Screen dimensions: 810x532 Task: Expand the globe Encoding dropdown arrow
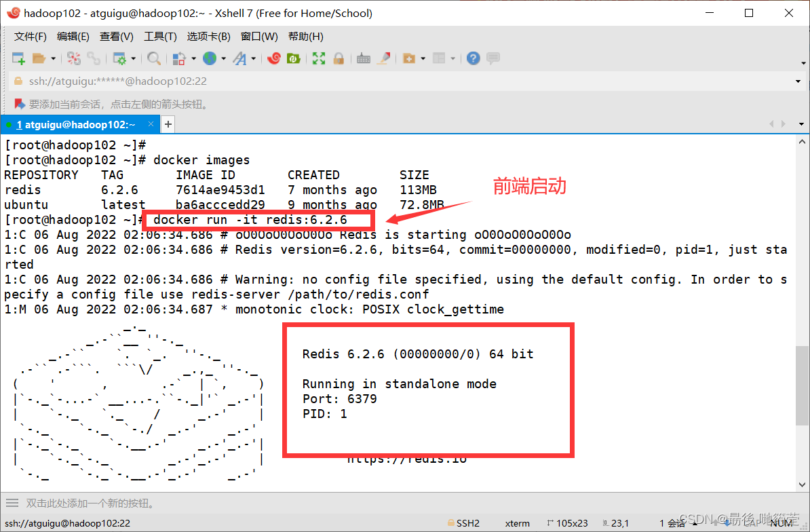tap(224, 59)
